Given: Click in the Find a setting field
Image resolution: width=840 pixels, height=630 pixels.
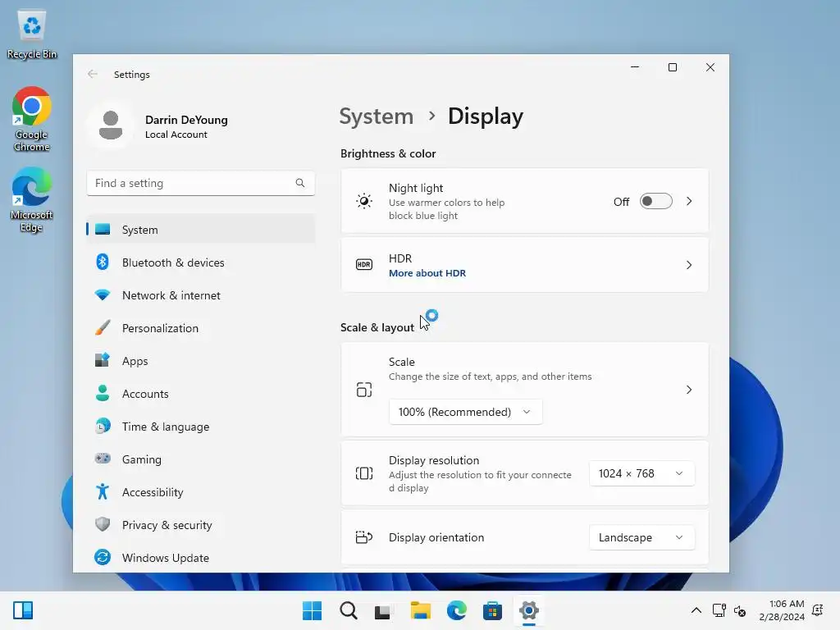Looking at the screenshot, I should [x=201, y=183].
